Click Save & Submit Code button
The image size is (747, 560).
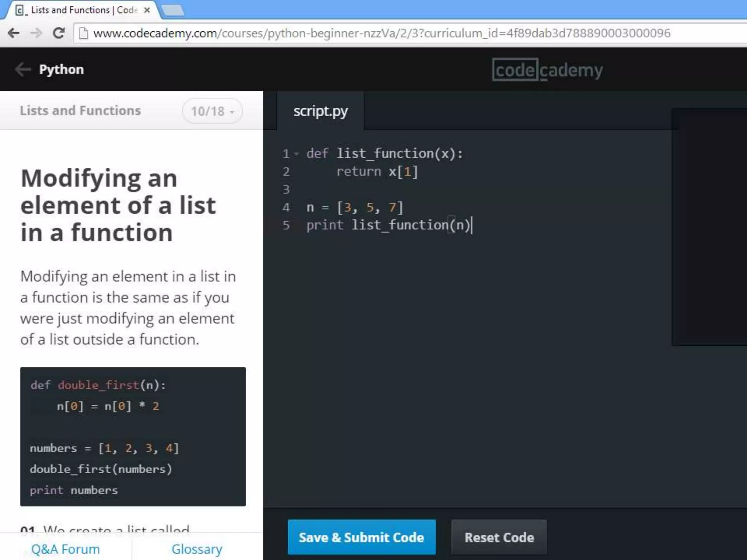[361, 537]
